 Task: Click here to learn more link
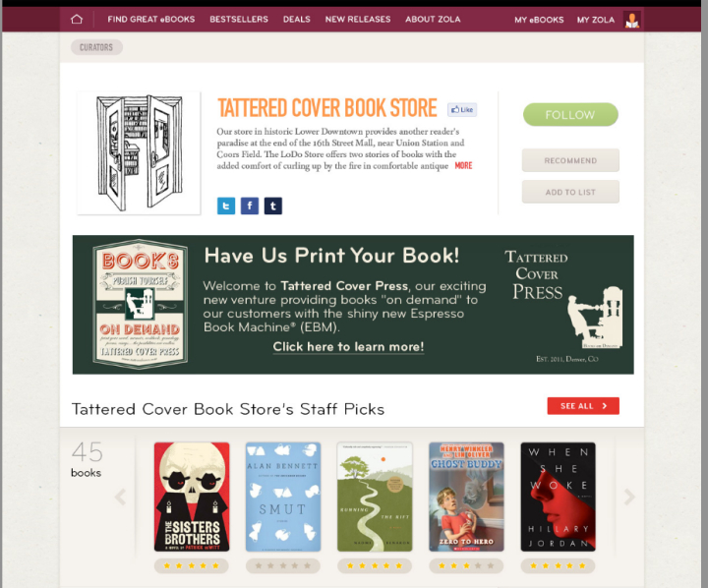[348, 347]
